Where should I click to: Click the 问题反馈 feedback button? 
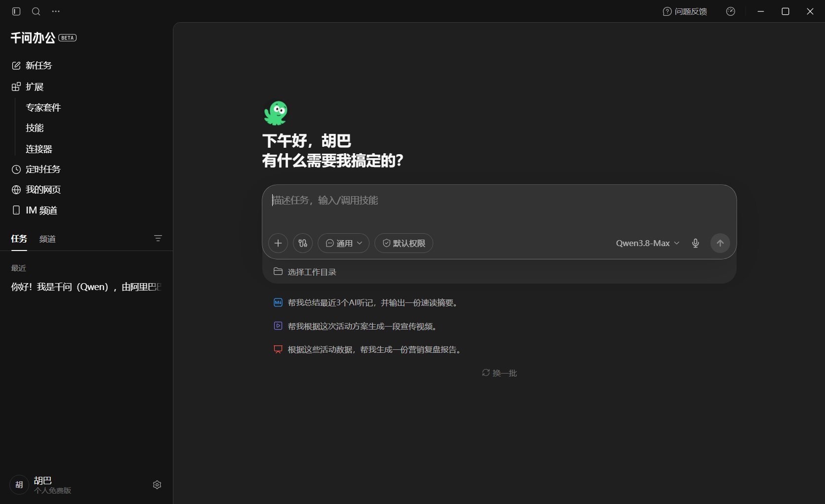[x=685, y=11]
